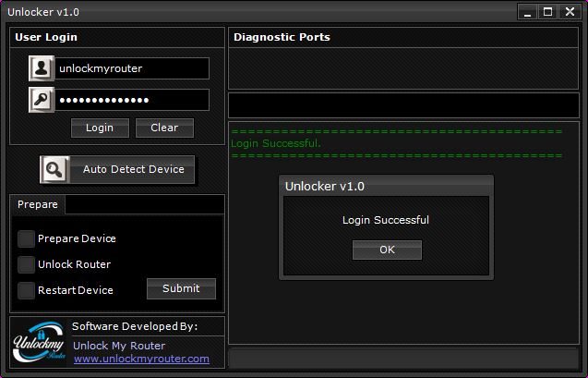Viewport: 588px width, 378px height.
Task: Focus the masked password field
Action: (x=132, y=100)
